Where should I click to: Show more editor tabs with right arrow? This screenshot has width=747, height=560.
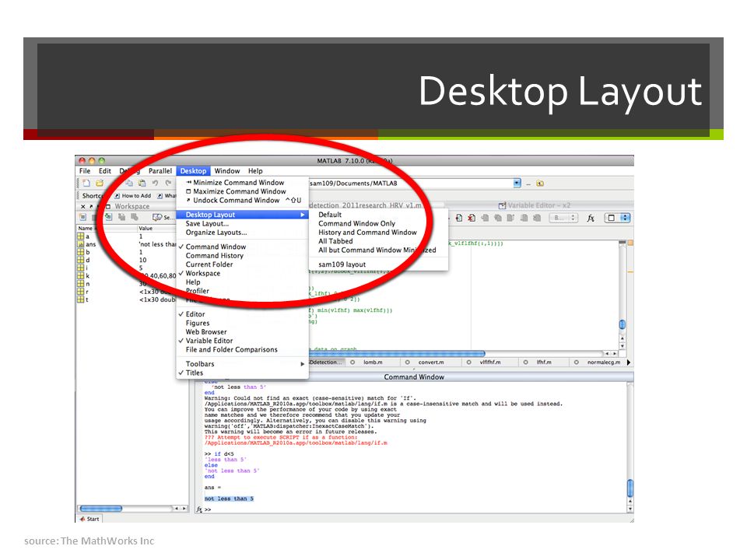click(x=629, y=362)
